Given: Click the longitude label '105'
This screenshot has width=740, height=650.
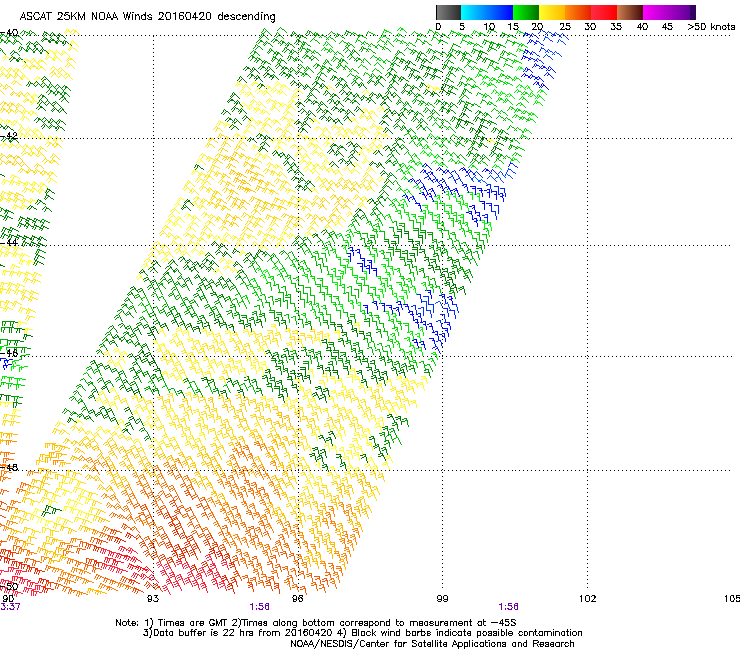Looking at the screenshot, I should (x=732, y=599).
